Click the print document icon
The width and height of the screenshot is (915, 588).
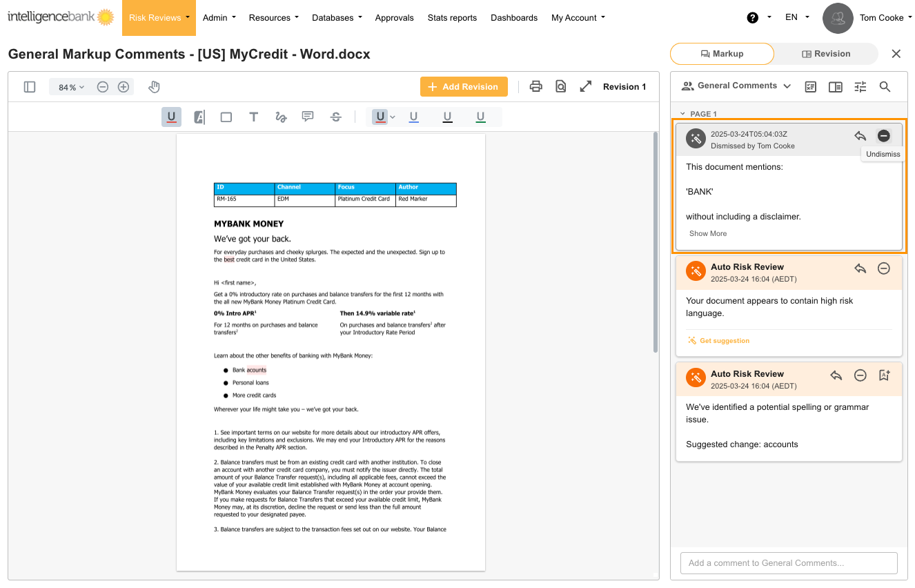tap(535, 86)
